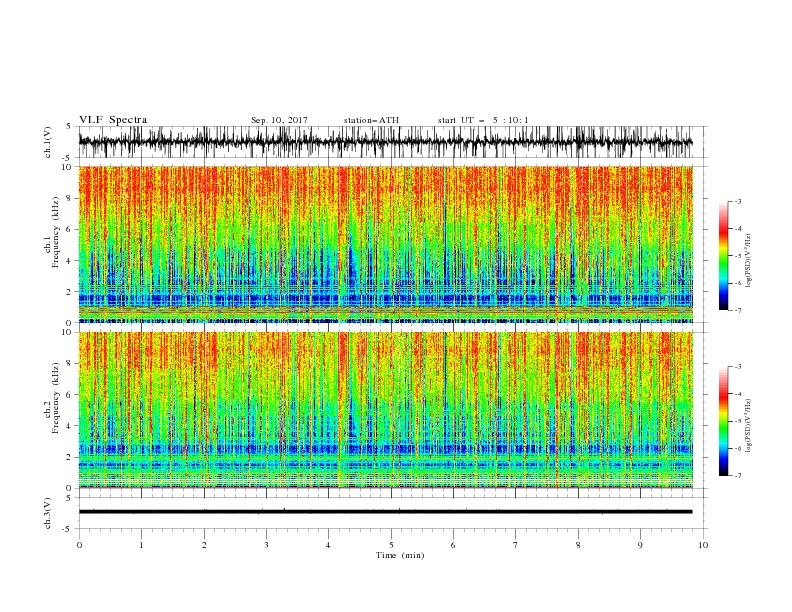Click the ch.1 voltage waveform trace

(x=385, y=142)
